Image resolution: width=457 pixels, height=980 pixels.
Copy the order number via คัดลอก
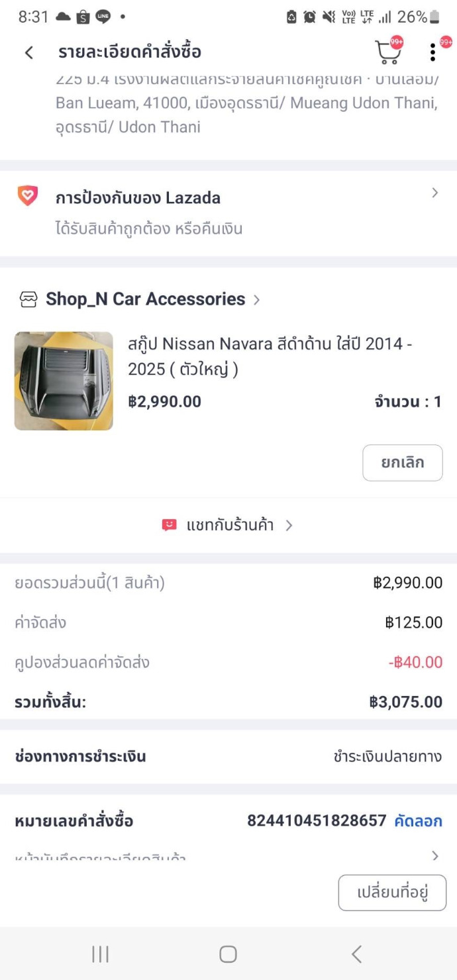tap(418, 821)
